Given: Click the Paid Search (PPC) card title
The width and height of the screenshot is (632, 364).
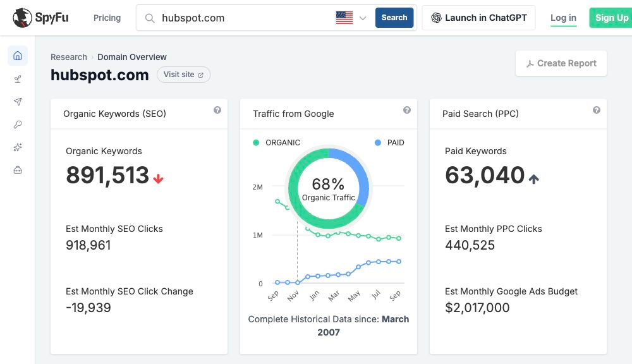Looking at the screenshot, I should (x=480, y=114).
